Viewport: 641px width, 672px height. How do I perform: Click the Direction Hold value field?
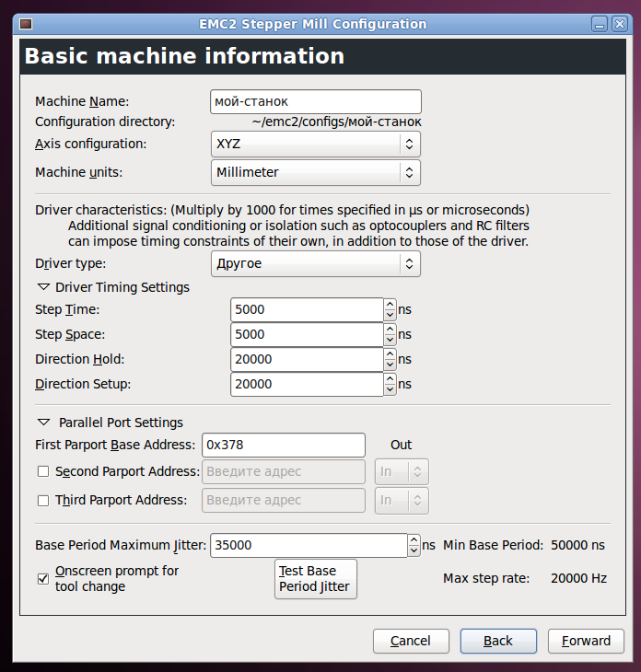coord(307,360)
